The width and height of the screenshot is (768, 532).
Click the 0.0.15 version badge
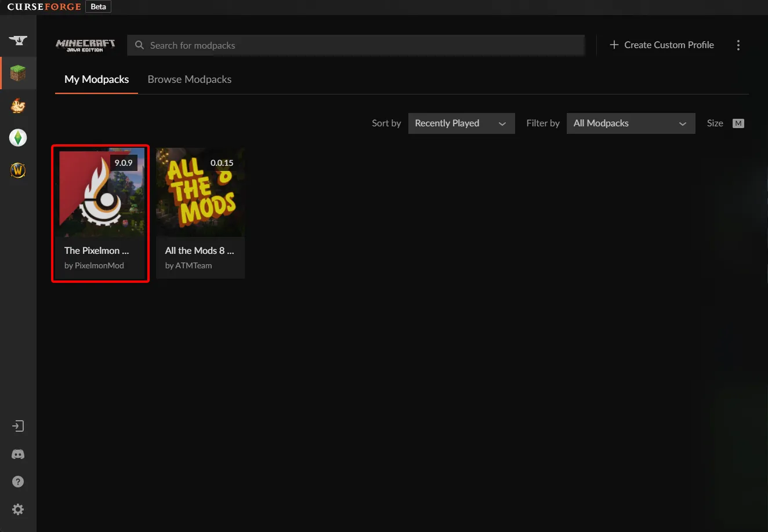(x=222, y=163)
